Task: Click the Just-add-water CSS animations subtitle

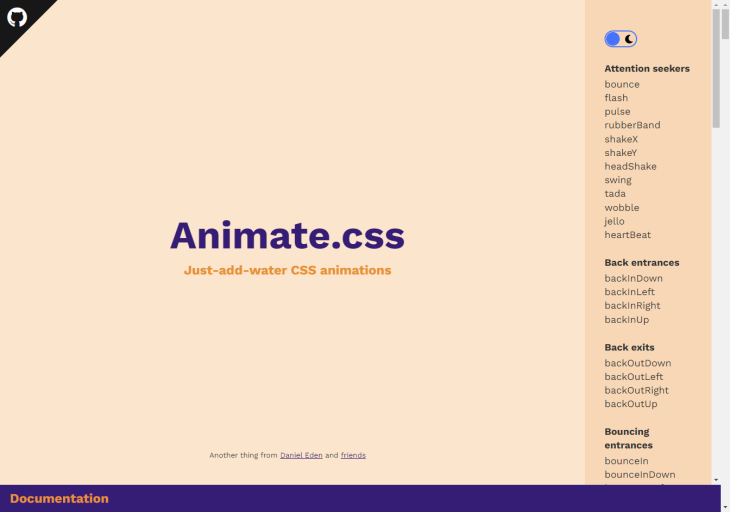Action: [x=288, y=270]
